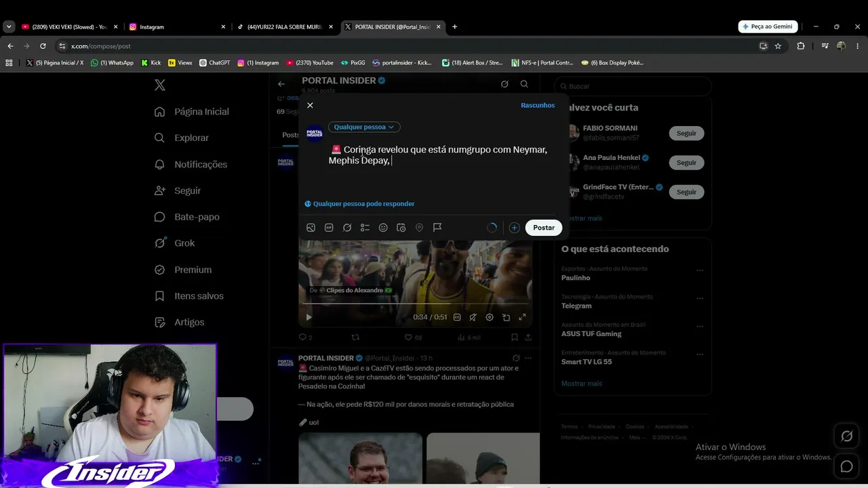Like the video post with 68 likes

(413, 337)
